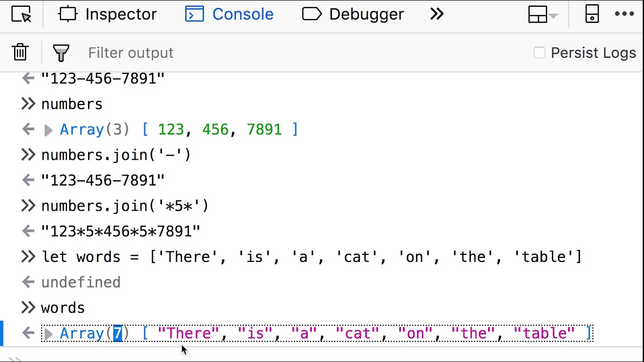Switch to the Console tab
This screenshot has width=644, height=362.
coord(229,14)
